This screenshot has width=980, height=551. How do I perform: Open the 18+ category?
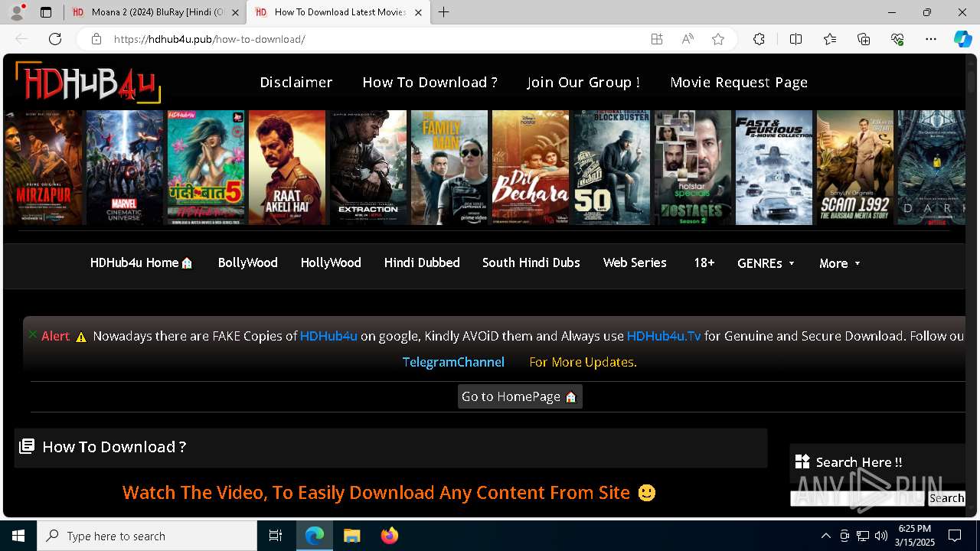tap(704, 262)
